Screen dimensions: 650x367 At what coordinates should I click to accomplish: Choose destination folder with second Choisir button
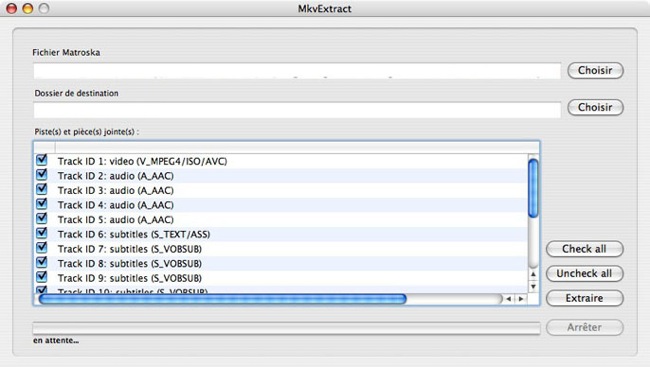pos(595,107)
